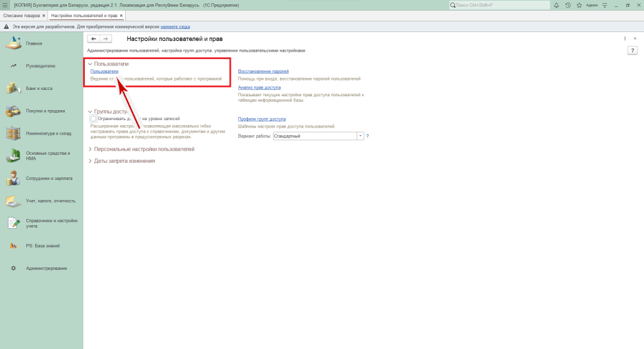Click the hamburger menu in top-left corner

point(6,5)
